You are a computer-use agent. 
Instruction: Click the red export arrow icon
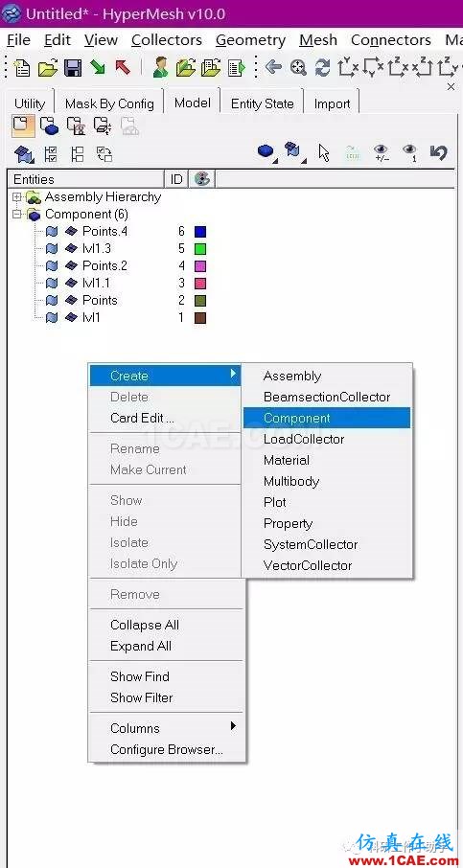click(123, 67)
